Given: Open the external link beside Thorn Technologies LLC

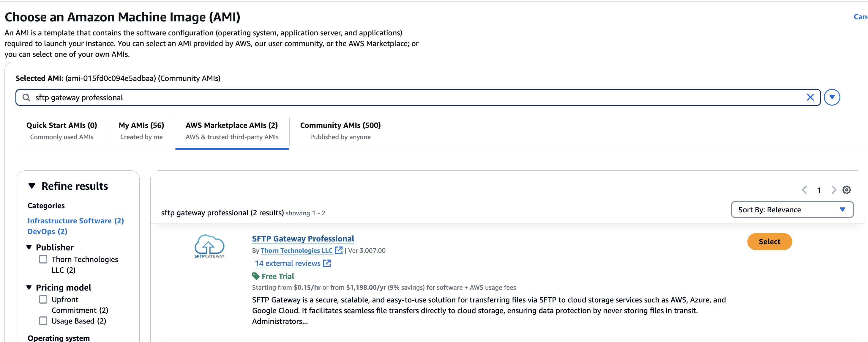Looking at the screenshot, I should [x=339, y=250].
